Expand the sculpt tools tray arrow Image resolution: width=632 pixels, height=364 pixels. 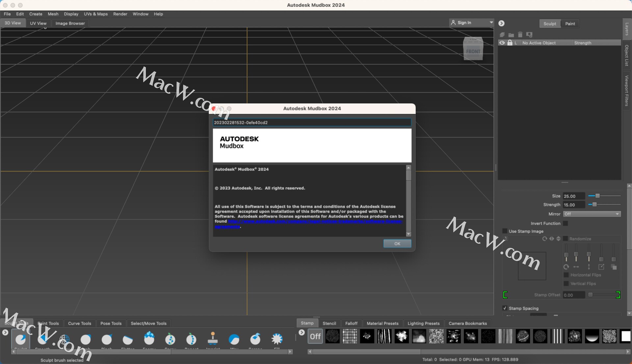(5, 333)
